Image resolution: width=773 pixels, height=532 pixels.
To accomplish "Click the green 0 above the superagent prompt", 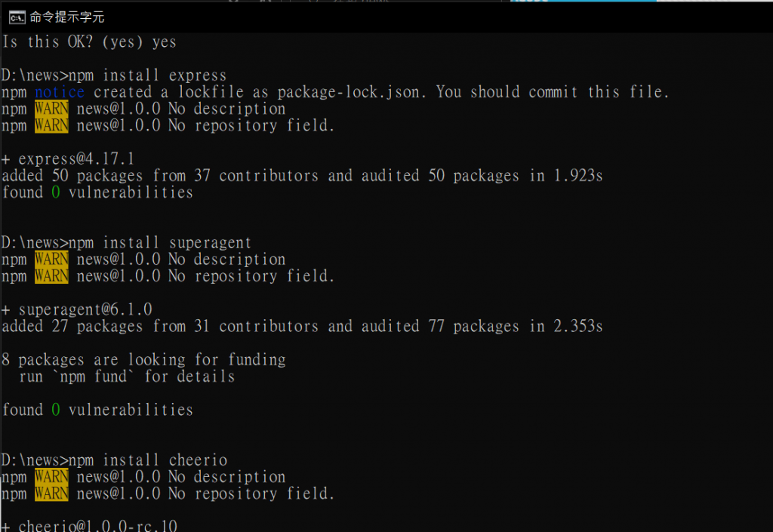I will [x=56, y=192].
